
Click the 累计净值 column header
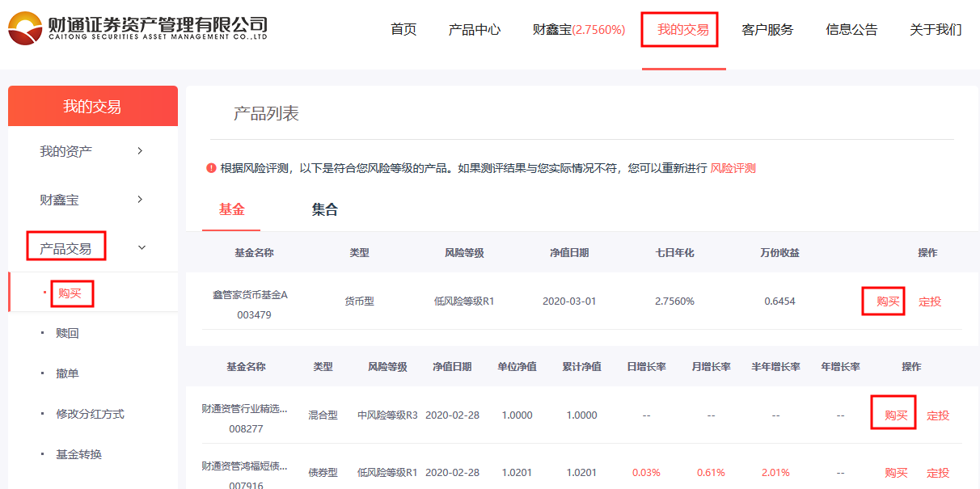(x=581, y=367)
